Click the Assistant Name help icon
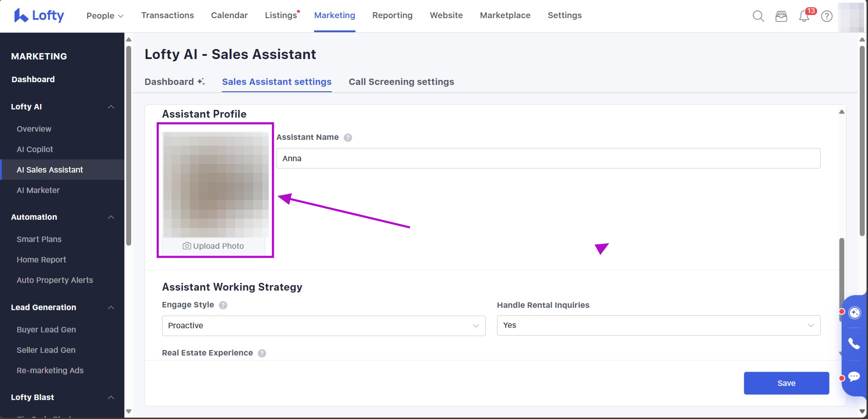Viewport: 868px width, 419px height. click(x=348, y=138)
